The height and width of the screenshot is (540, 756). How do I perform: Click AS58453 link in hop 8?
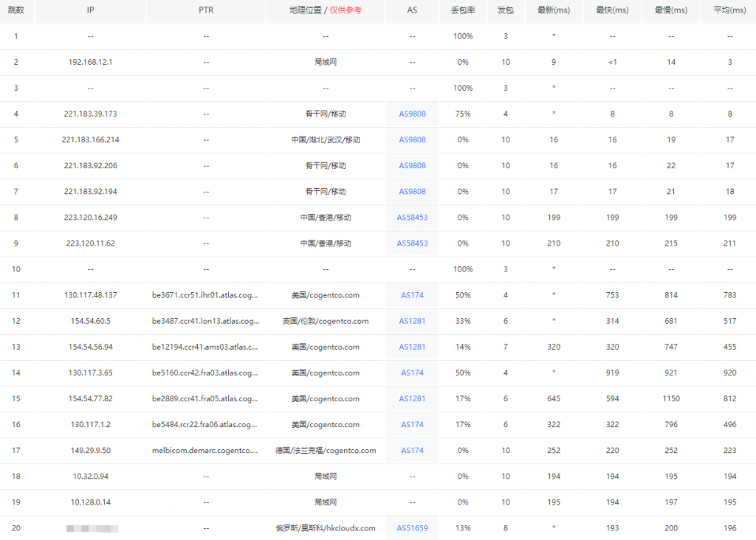[412, 217]
